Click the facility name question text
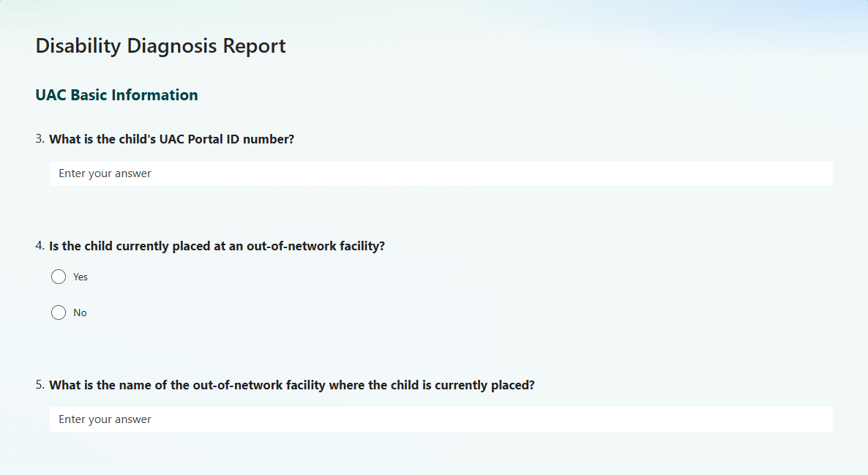The height and width of the screenshot is (475, 868). pyautogui.click(x=291, y=385)
